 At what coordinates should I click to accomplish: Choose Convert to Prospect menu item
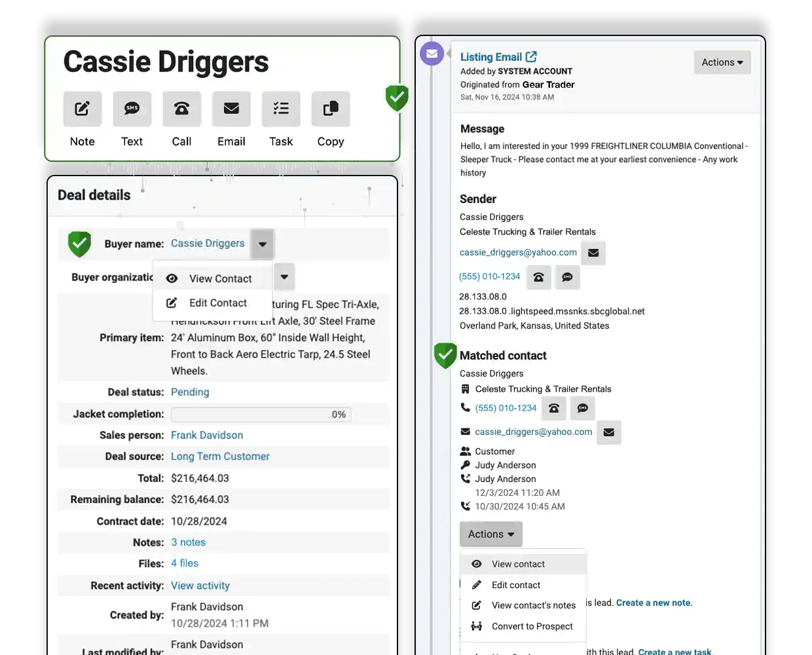[x=532, y=627]
